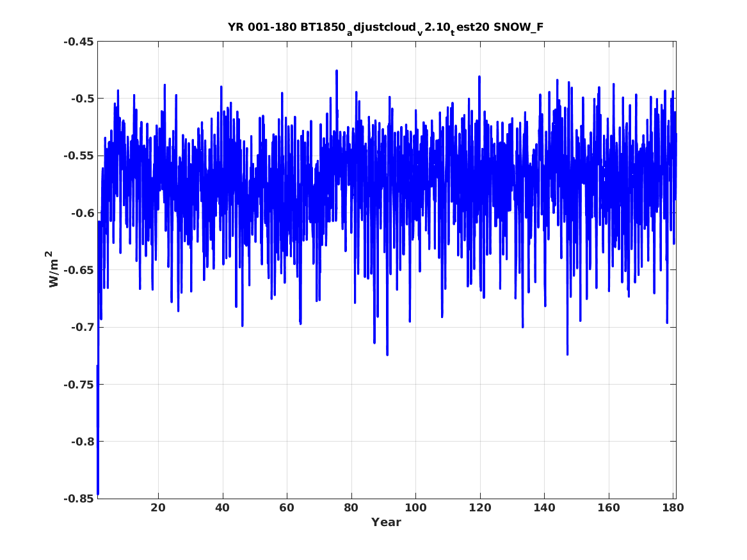The image size is (747, 560).
Task: Click the plot title SNOW_F text
Action: pyautogui.click(x=518, y=27)
